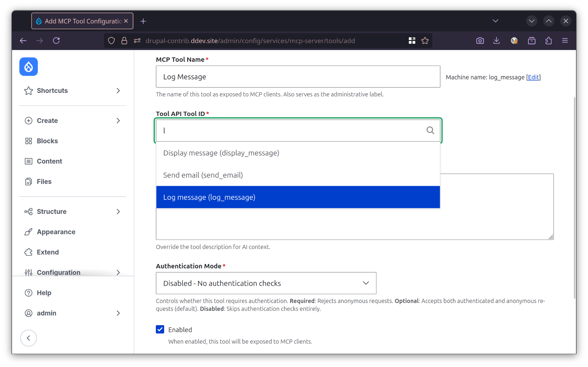Click the admin user icon
The image size is (588, 367).
[x=29, y=313]
